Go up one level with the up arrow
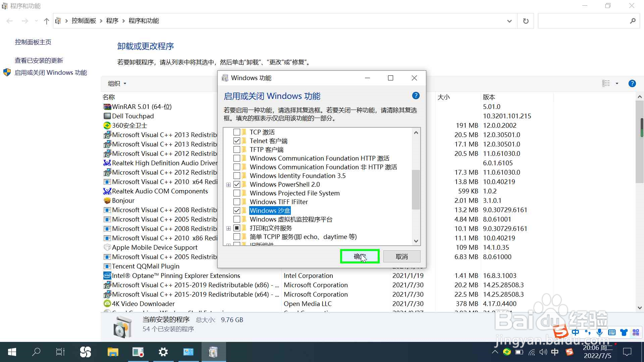The image size is (644, 362). click(x=46, y=21)
